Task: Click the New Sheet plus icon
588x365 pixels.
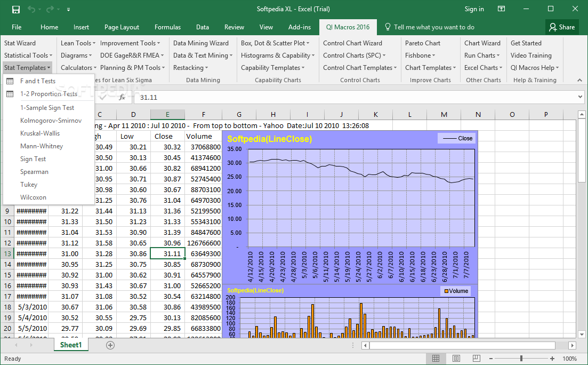Action: 110,345
